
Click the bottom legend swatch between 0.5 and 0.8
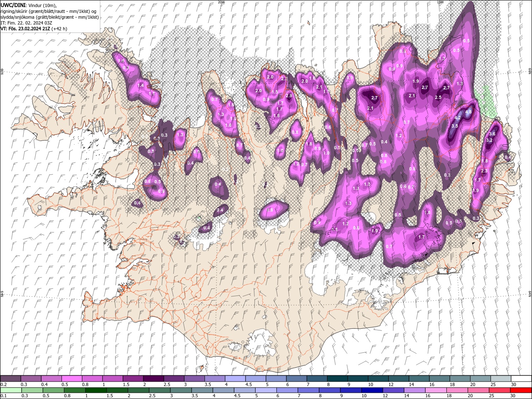pos(54,390)
